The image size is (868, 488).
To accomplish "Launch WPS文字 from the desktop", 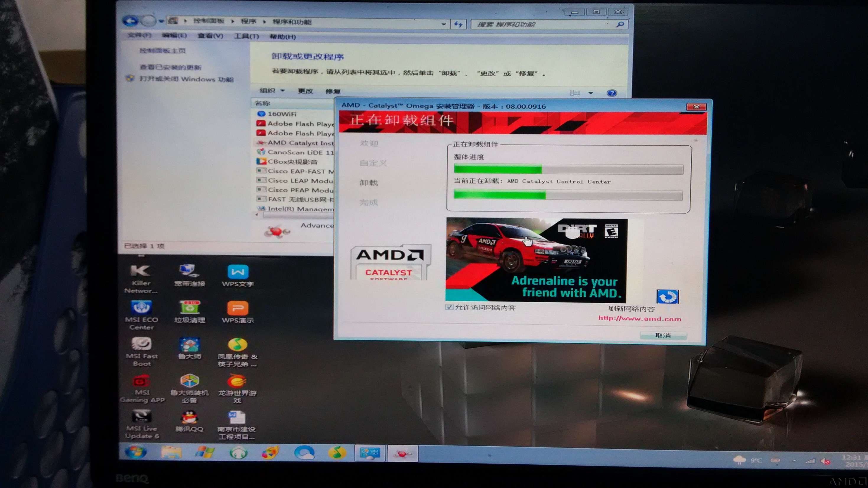I will click(x=238, y=276).
